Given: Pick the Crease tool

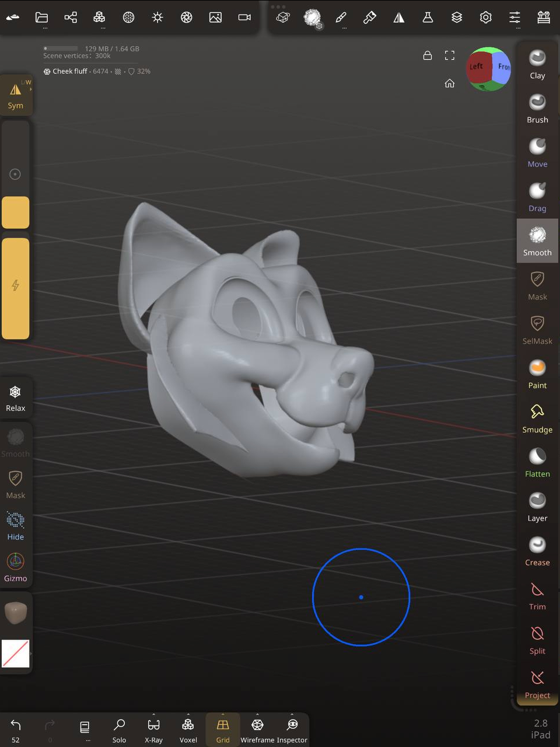Looking at the screenshot, I should pos(537,551).
